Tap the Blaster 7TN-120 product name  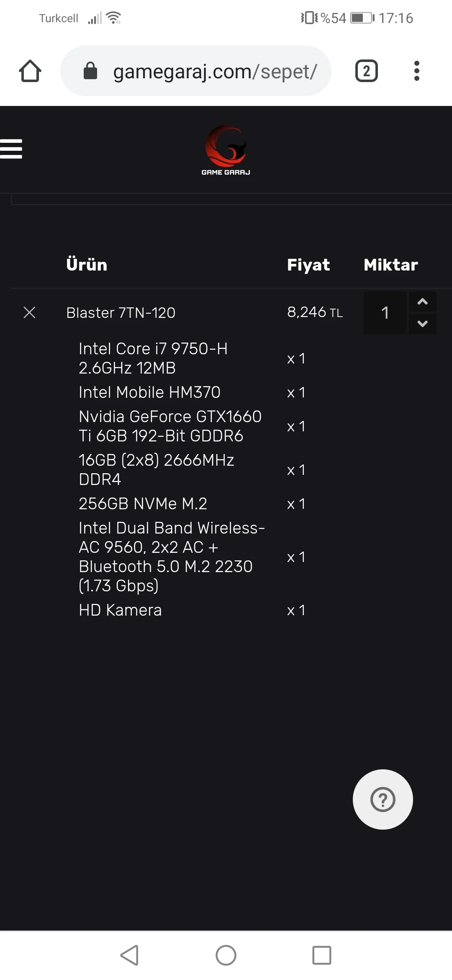[121, 313]
